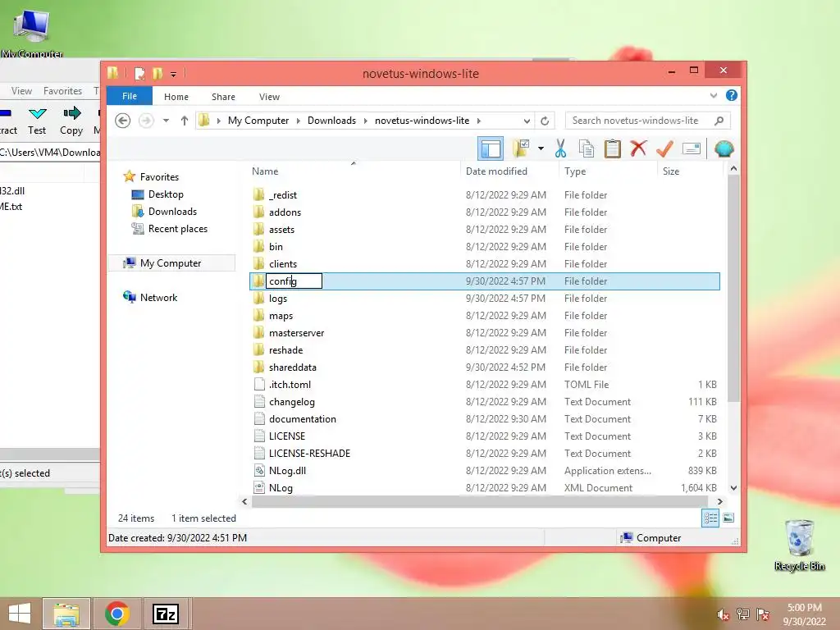
Task: Select the shareddata folder
Action: click(293, 367)
